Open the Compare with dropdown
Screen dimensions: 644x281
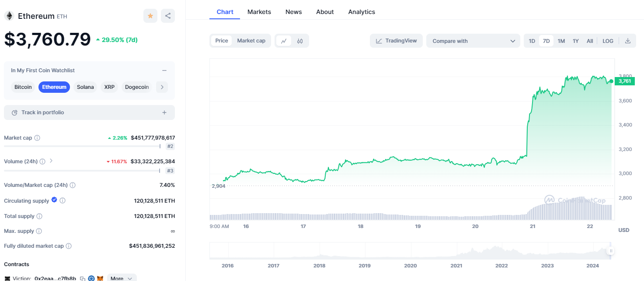coord(473,41)
